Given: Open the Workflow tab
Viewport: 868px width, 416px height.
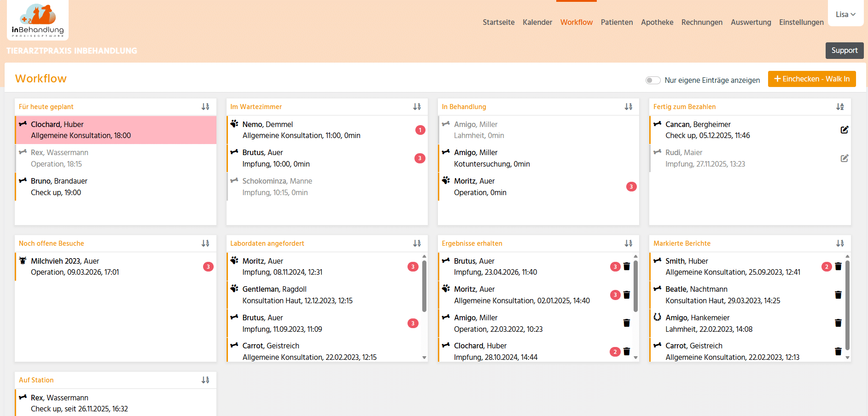Looking at the screenshot, I should 577,22.
